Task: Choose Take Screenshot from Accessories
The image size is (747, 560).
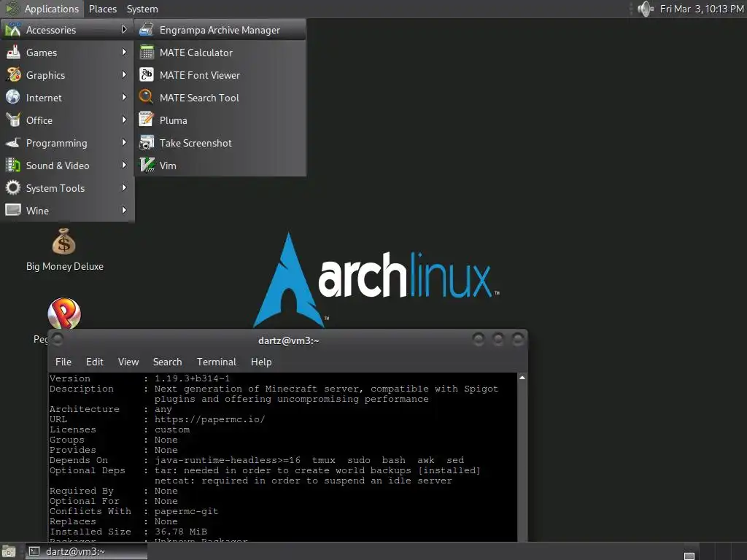Action: 220,143
